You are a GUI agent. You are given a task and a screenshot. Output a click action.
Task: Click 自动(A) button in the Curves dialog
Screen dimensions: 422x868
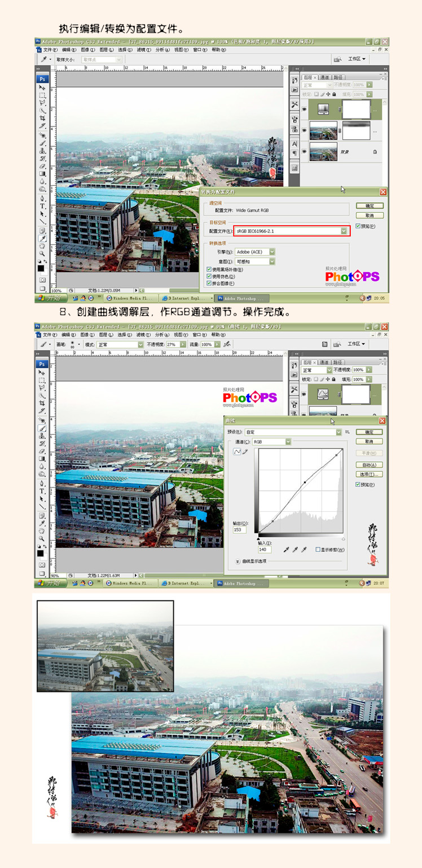pyautogui.click(x=369, y=465)
